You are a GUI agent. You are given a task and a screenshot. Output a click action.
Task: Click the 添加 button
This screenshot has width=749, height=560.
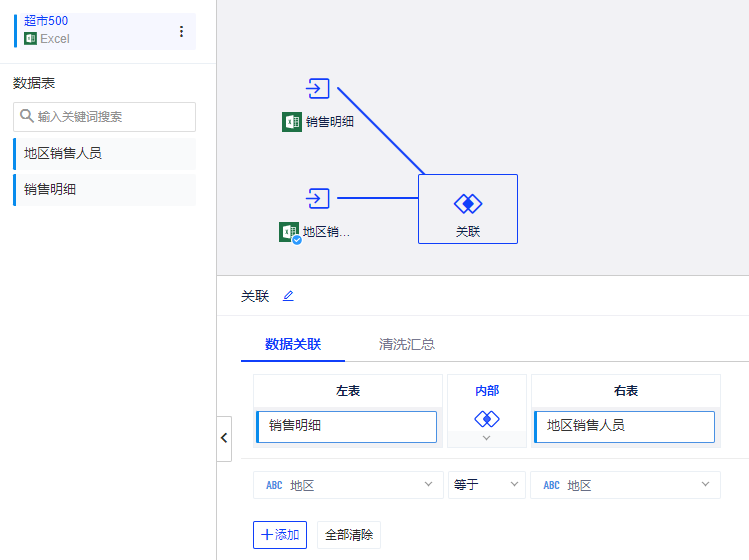tap(280, 535)
